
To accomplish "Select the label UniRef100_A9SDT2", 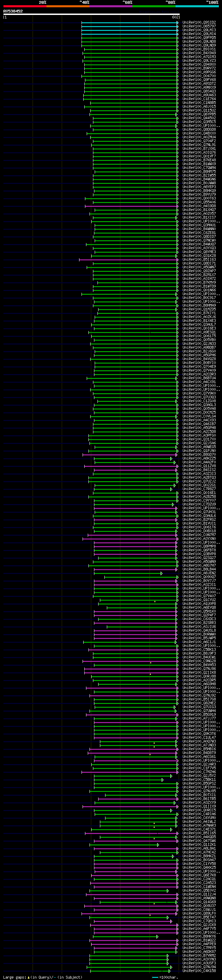I will tap(199, 84).
